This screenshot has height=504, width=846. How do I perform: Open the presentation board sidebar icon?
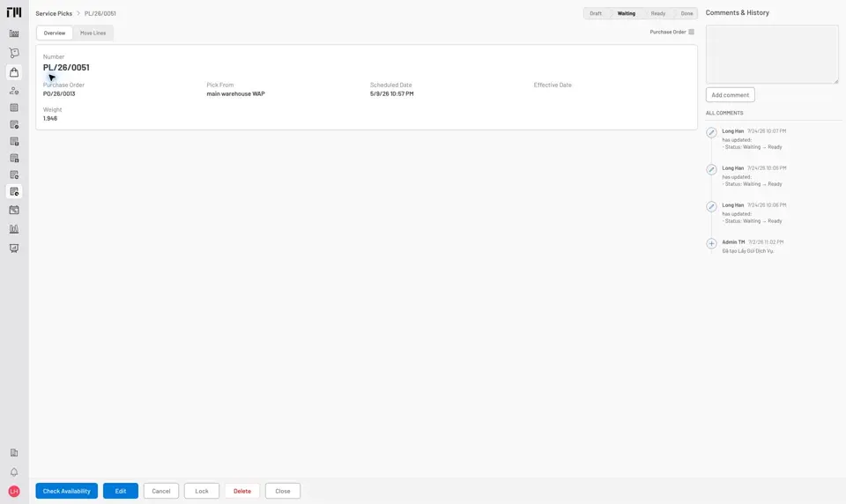point(14,248)
